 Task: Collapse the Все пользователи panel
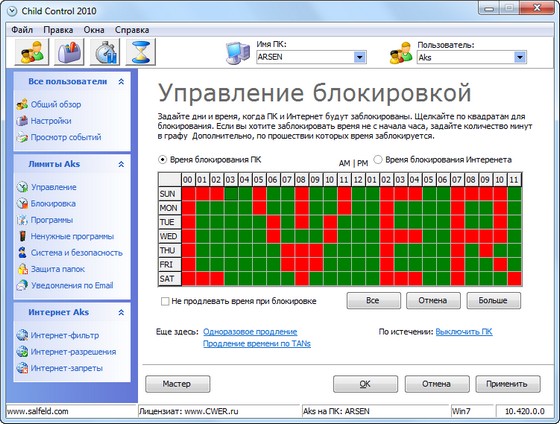[x=121, y=81]
